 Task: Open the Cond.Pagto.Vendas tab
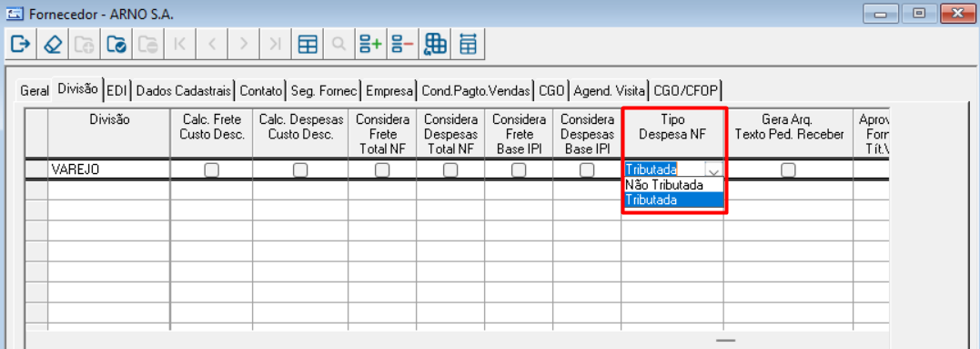[x=477, y=91]
